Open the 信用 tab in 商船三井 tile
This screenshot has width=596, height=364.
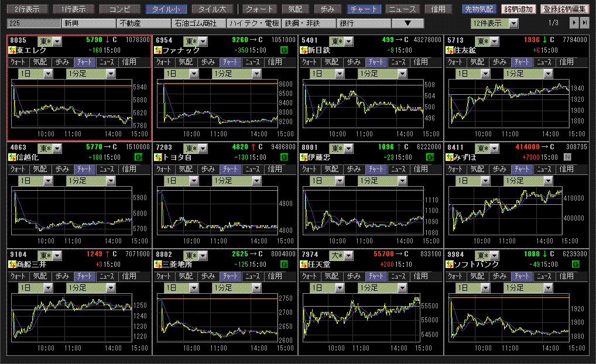pyautogui.click(x=129, y=276)
